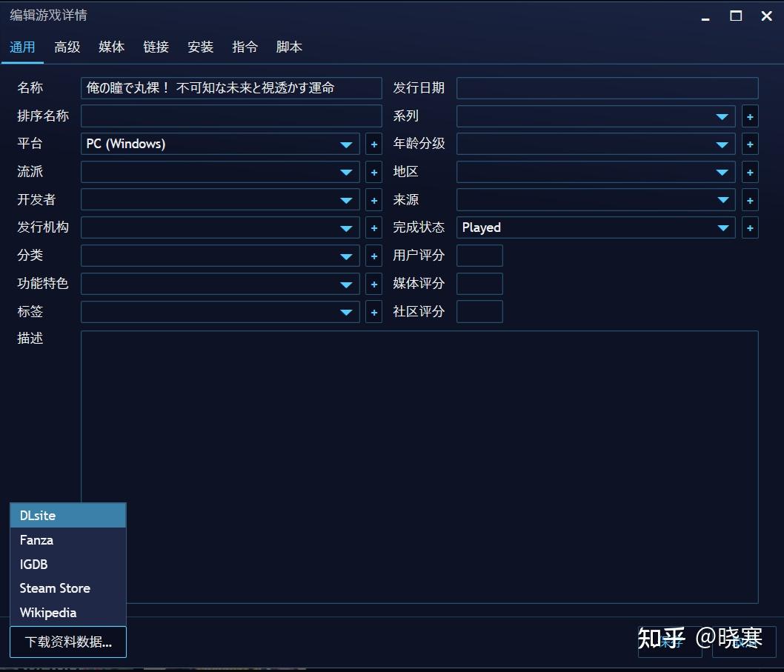784x672 pixels.
Task: Open the 平台 dropdown showing PC (Windows)
Action: tap(346, 144)
